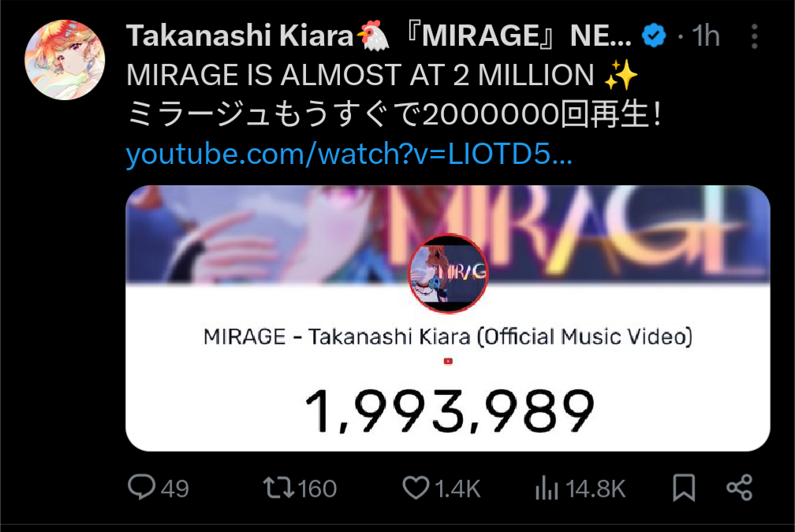Image resolution: width=795 pixels, height=532 pixels.
Task: Open the tweet via the 1h timestamp
Action: pos(706,36)
